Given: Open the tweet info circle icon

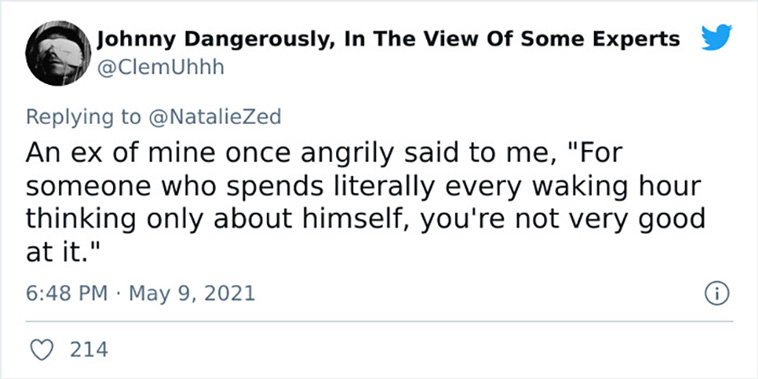Looking at the screenshot, I should (x=716, y=294).
